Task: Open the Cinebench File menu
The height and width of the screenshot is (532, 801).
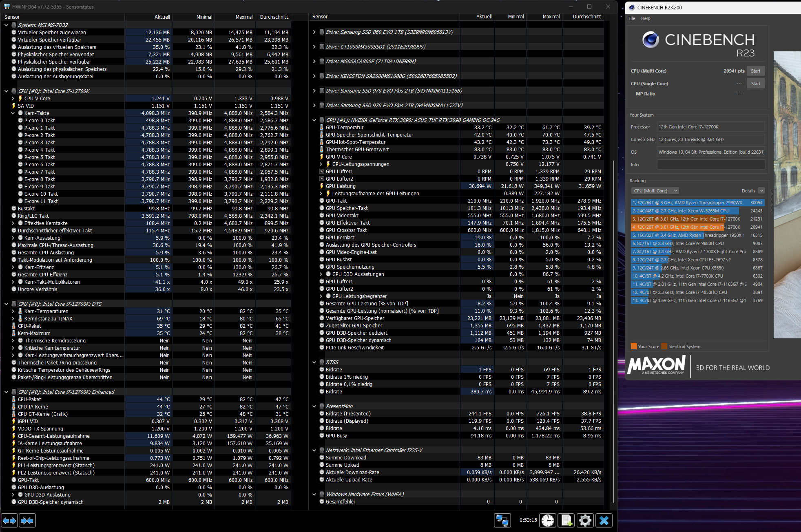Action: [x=632, y=18]
